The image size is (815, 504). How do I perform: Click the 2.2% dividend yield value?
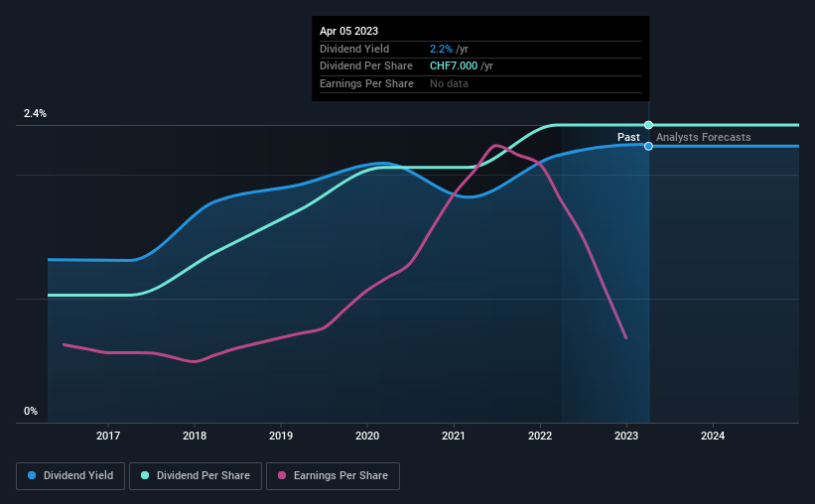tap(441, 49)
